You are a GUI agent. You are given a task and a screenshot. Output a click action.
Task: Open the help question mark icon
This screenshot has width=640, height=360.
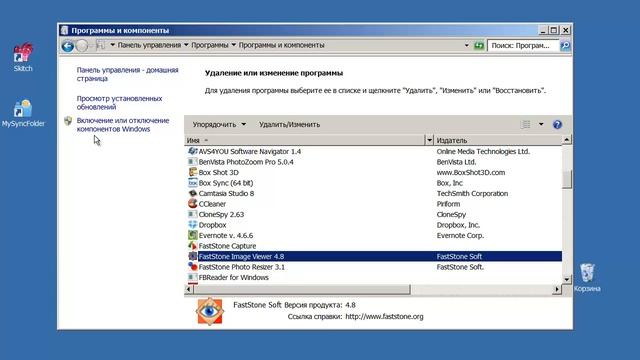click(557, 124)
